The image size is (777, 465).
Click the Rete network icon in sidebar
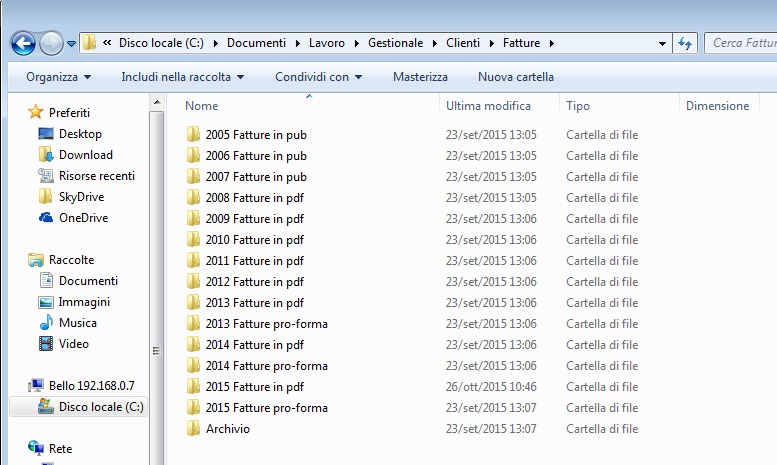pyautogui.click(x=36, y=449)
